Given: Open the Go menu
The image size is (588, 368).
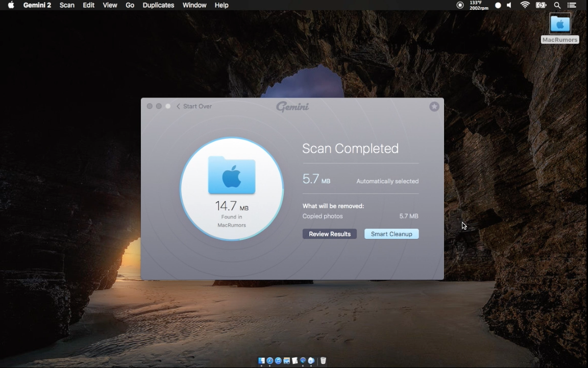Looking at the screenshot, I should [130, 5].
